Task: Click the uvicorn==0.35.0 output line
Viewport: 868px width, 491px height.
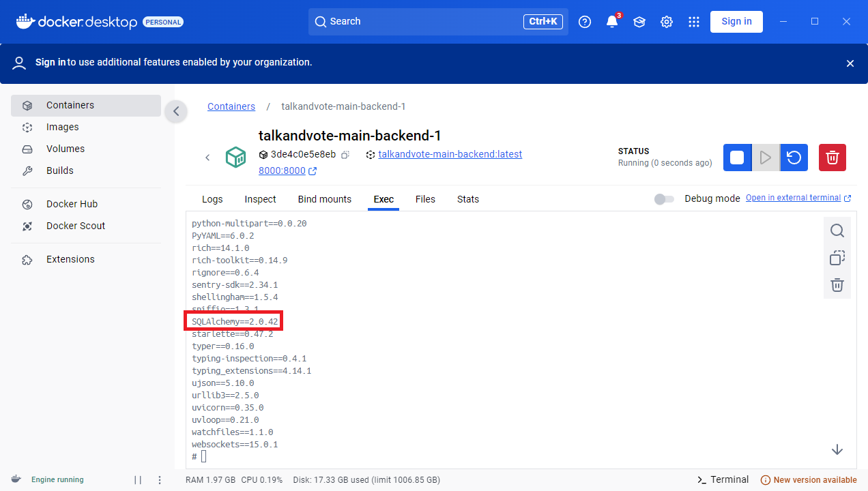Action: pyautogui.click(x=227, y=408)
